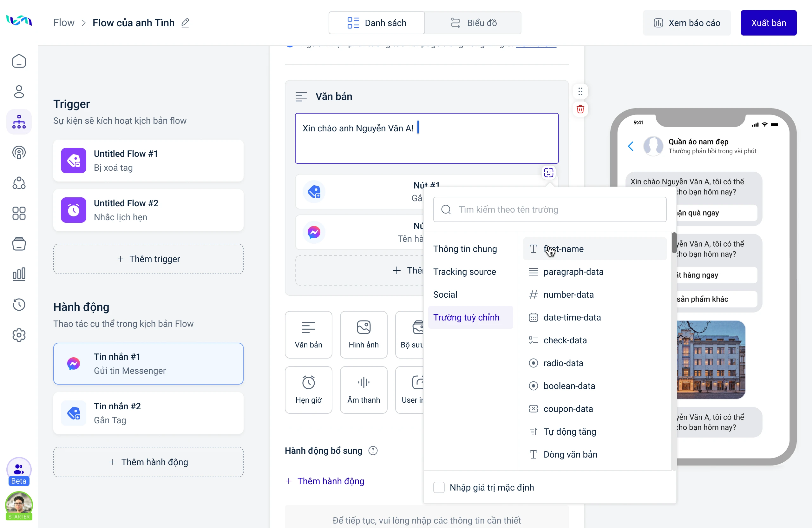Select Tracking source field category
This screenshot has height=528, width=812.
(464, 272)
